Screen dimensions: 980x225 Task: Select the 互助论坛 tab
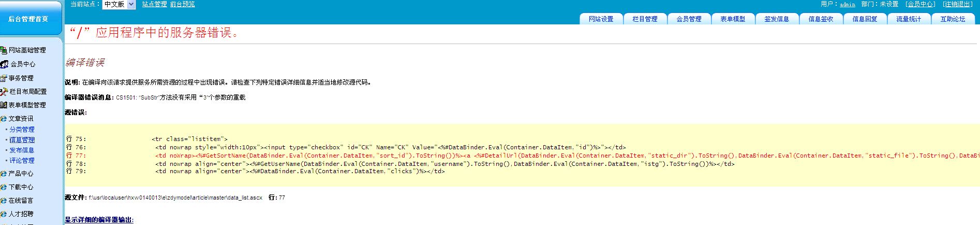point(953,19)
